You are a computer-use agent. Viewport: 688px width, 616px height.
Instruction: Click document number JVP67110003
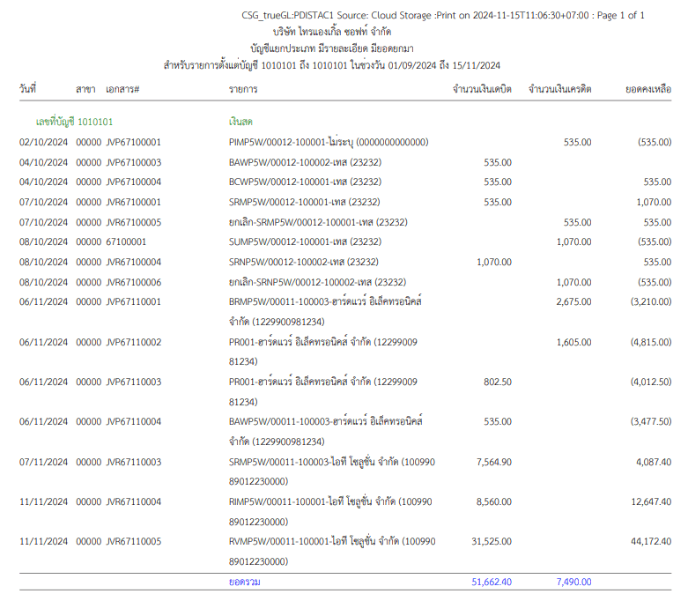pyautogui.click(x=133, y=382)
